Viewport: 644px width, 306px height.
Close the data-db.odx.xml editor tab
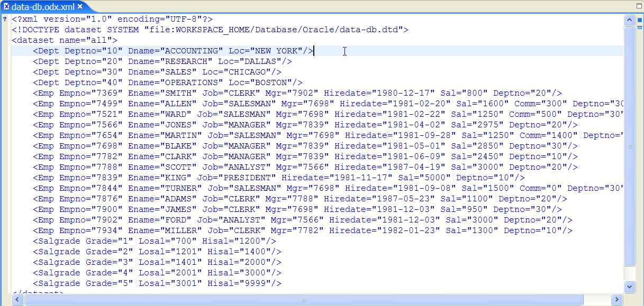[x=80, y=7]
